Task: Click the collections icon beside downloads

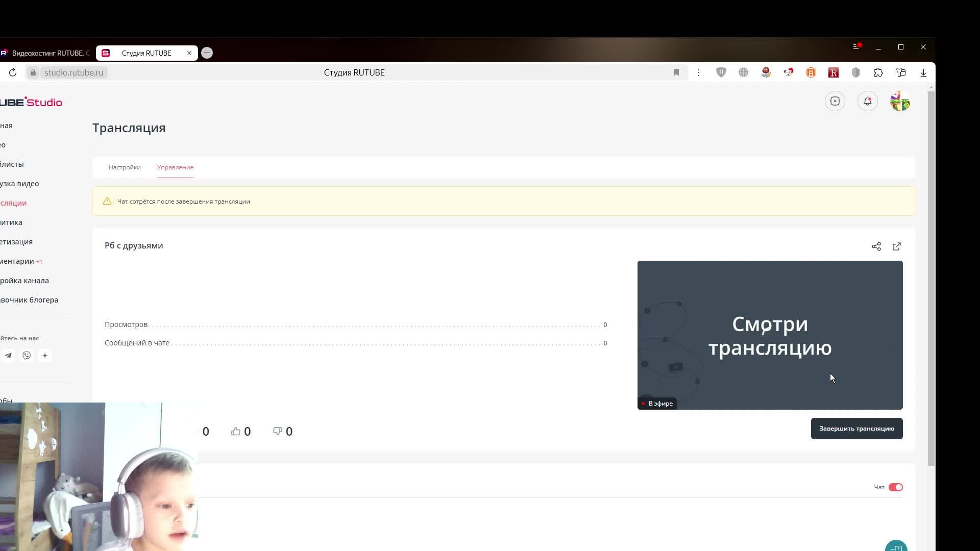Action: [901, 72]
